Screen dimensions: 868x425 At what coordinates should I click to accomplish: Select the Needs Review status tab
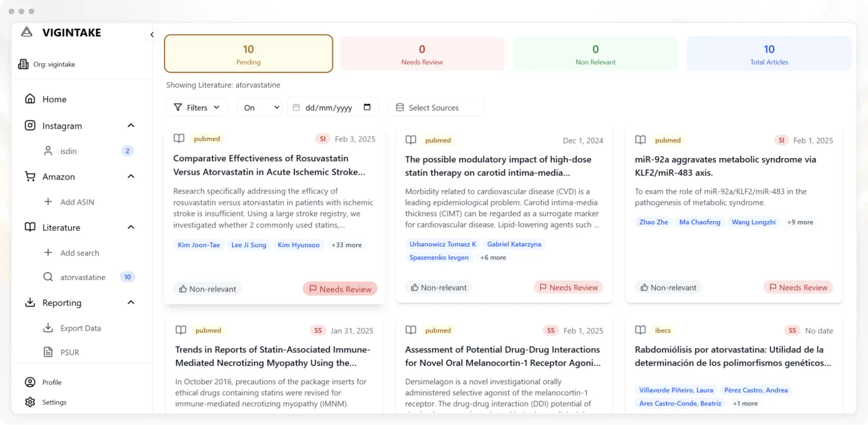tap(422, 53)
